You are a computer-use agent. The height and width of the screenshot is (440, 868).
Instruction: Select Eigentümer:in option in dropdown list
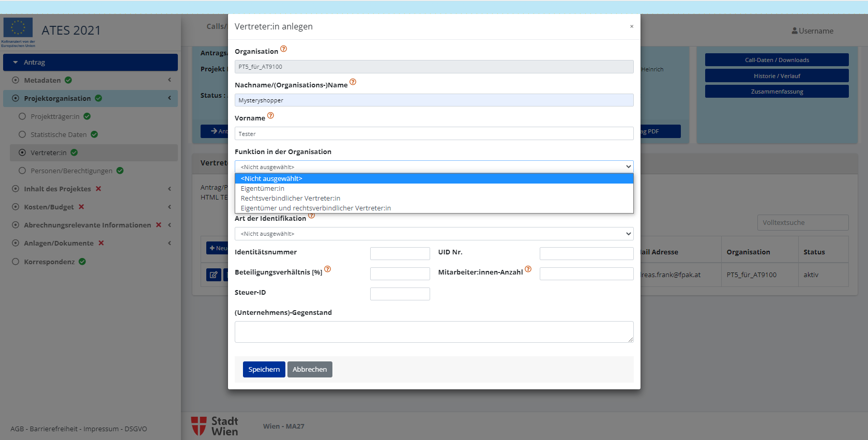(263, 189)
